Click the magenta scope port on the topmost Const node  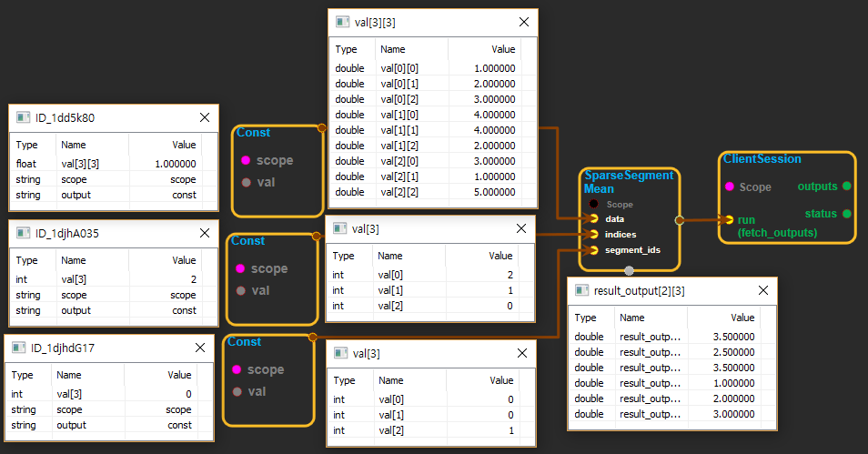coord(246,160)
